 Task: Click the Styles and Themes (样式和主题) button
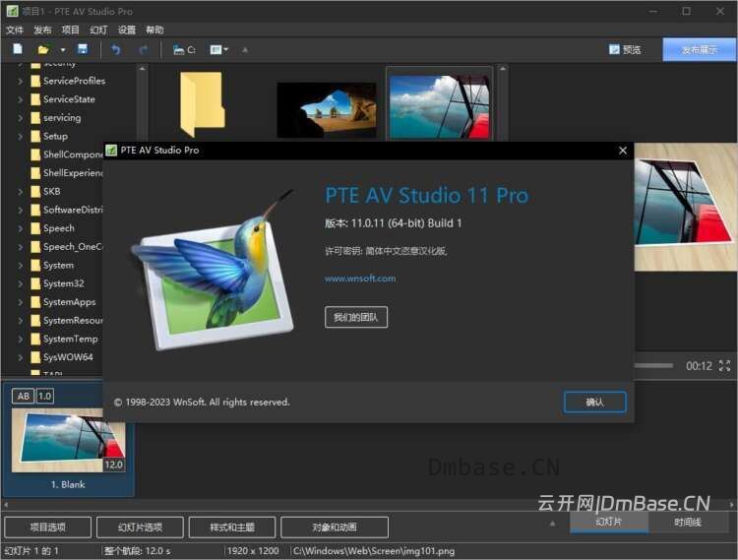pos(232,528)
